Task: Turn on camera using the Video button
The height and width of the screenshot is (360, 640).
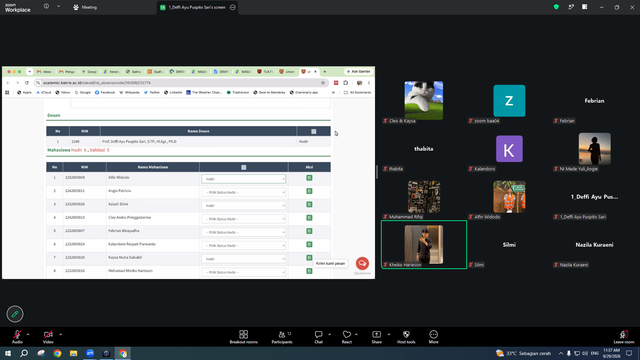Action: click(x=48, y=336)
